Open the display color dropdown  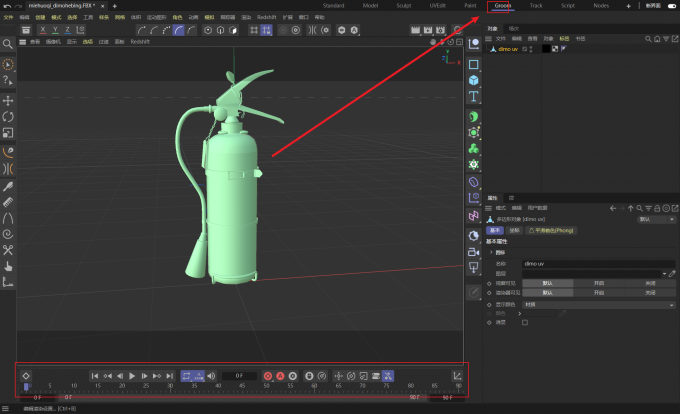pyautogui.click(x=599, y=305)
